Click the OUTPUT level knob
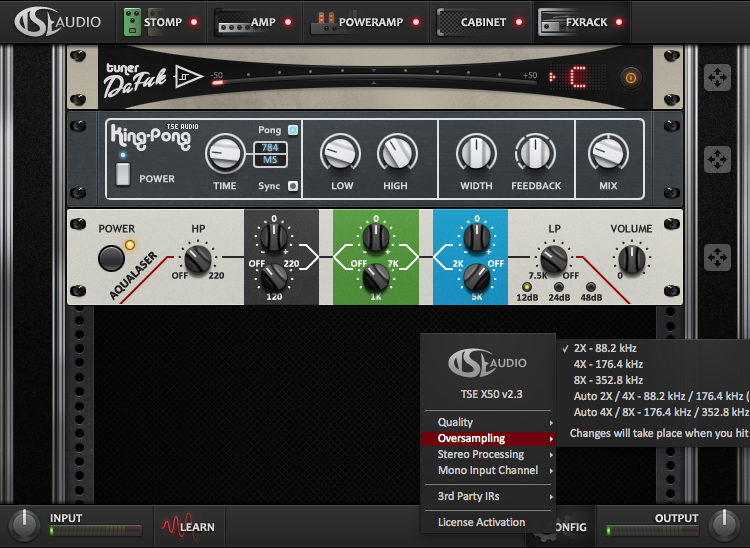The image size is (750, 548). (x=724, y=525)
